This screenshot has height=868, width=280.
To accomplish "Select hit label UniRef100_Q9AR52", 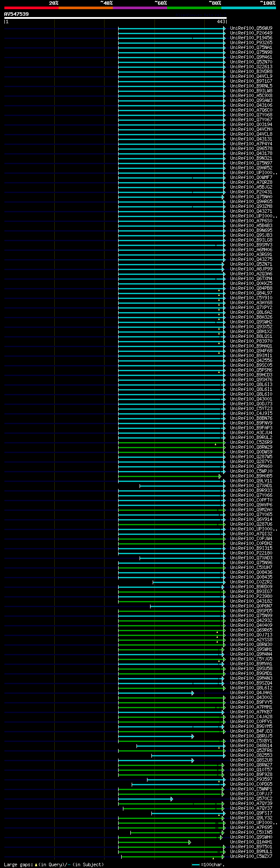I will (x=251, y=168).
